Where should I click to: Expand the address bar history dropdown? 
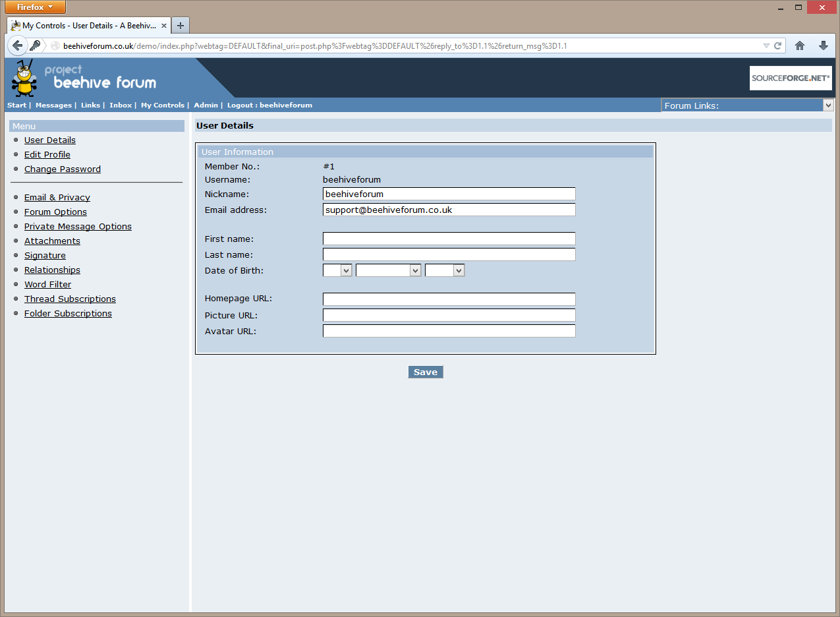click(x=766, y=45)
